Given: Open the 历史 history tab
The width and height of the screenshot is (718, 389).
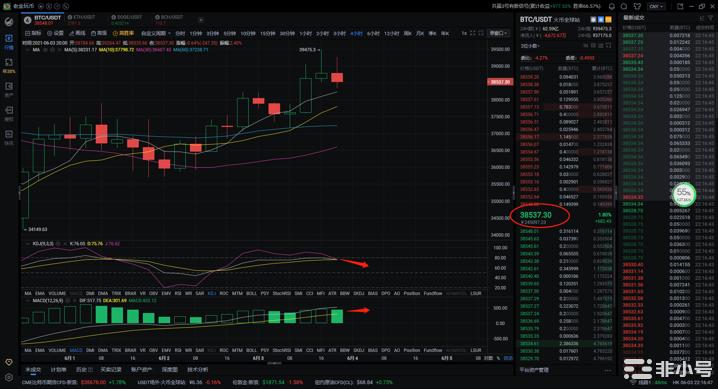Looking at the screenshot, I should coord(84,369).
